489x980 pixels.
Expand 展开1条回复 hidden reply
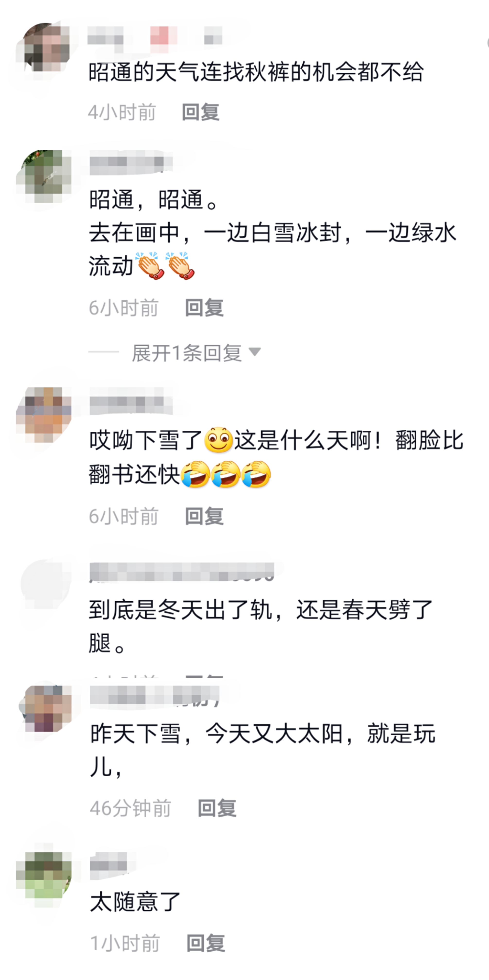187,353
